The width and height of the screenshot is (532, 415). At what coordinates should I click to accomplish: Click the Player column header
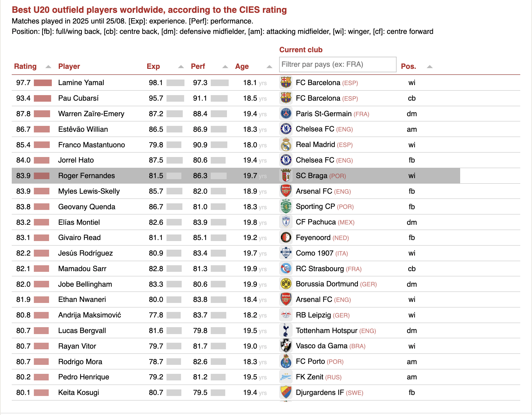[69, 66]
